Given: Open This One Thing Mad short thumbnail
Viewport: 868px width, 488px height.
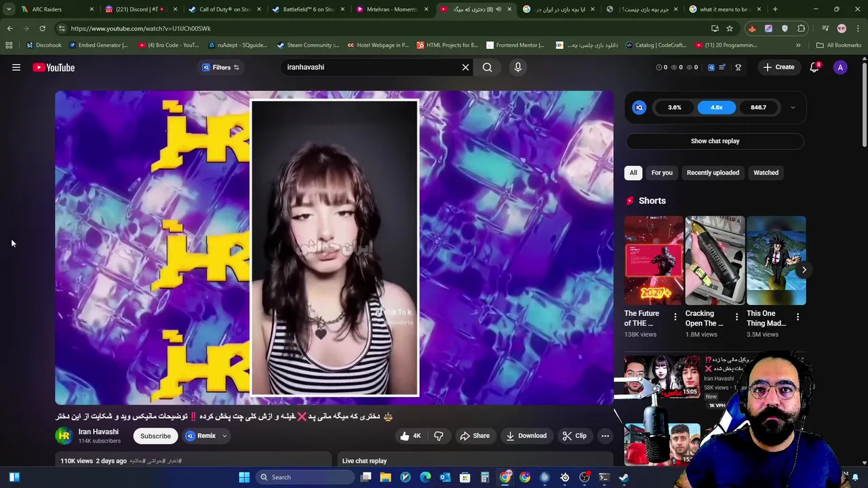Looking at the screenshot, I should 776,260.
